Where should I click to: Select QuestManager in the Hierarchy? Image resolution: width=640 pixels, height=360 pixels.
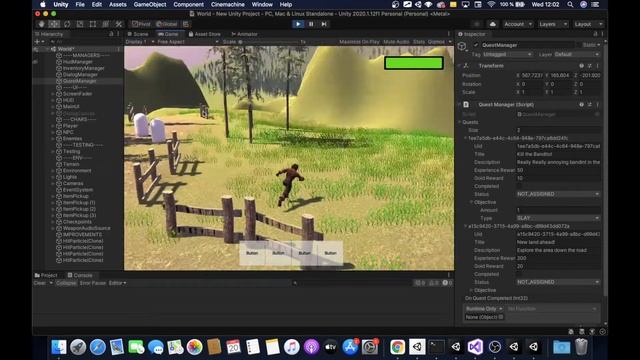point(80,81)
